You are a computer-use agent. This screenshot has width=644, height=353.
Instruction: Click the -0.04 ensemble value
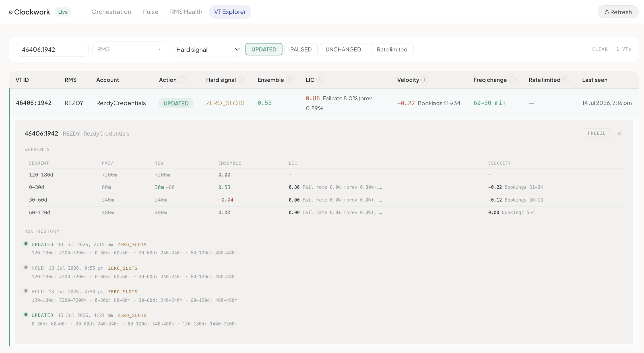(226, 200)
